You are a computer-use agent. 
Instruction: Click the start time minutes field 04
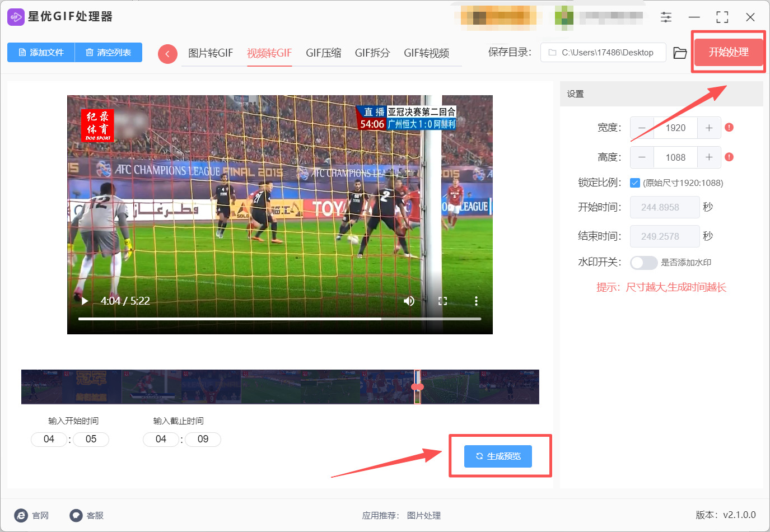49,439
